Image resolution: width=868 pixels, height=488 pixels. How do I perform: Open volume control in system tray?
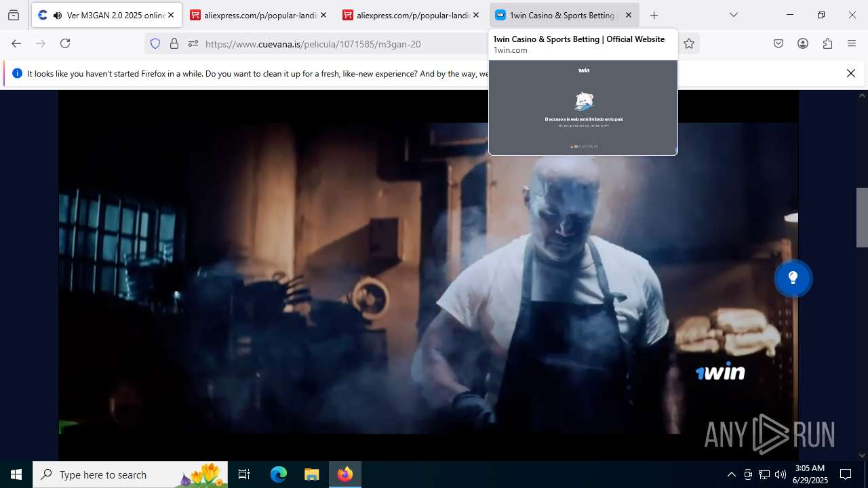coord(781,474)
